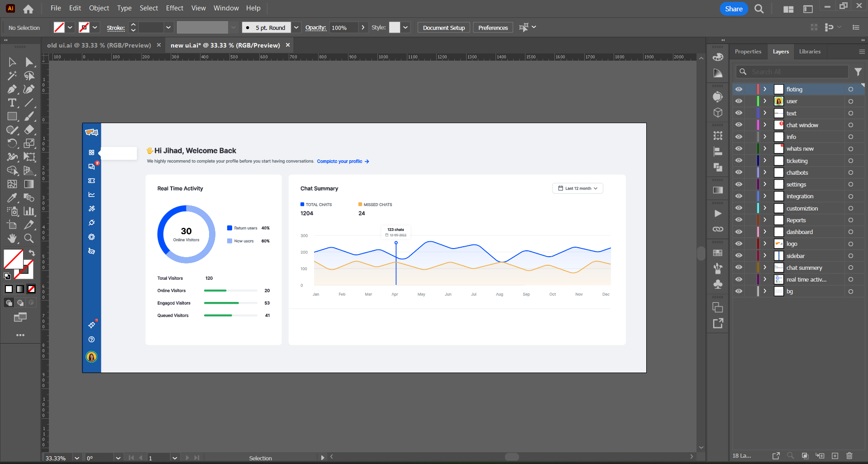Toggle visibility of the dashboard layer
868x464 pixels.
(739, 232)
